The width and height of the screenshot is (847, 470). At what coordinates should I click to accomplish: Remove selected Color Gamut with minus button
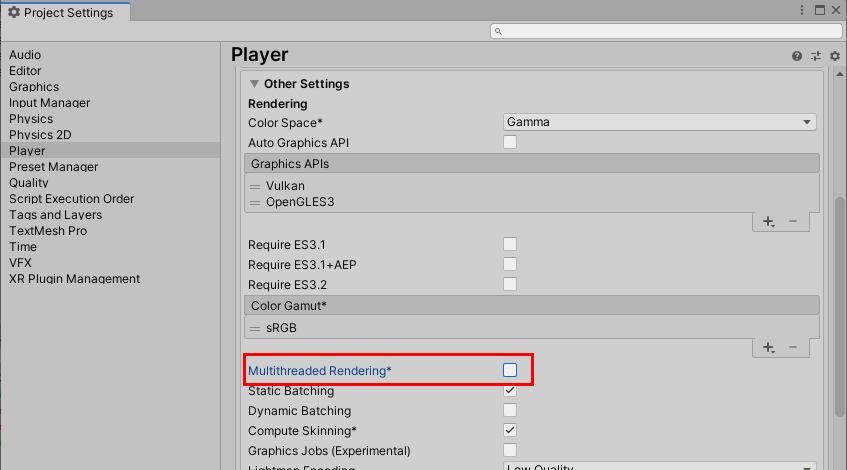coord(793,347)
